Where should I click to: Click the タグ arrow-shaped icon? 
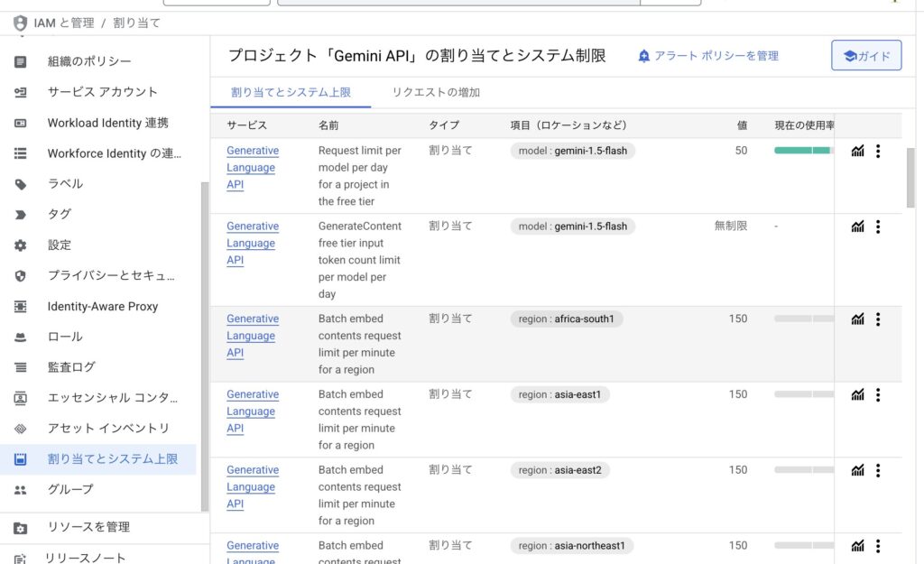20,215
